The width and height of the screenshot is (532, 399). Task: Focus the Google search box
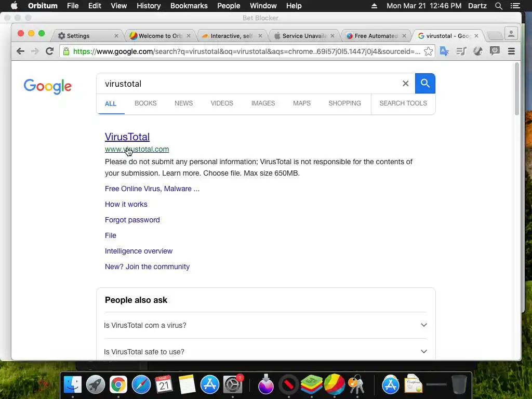[x=251, y=84]
